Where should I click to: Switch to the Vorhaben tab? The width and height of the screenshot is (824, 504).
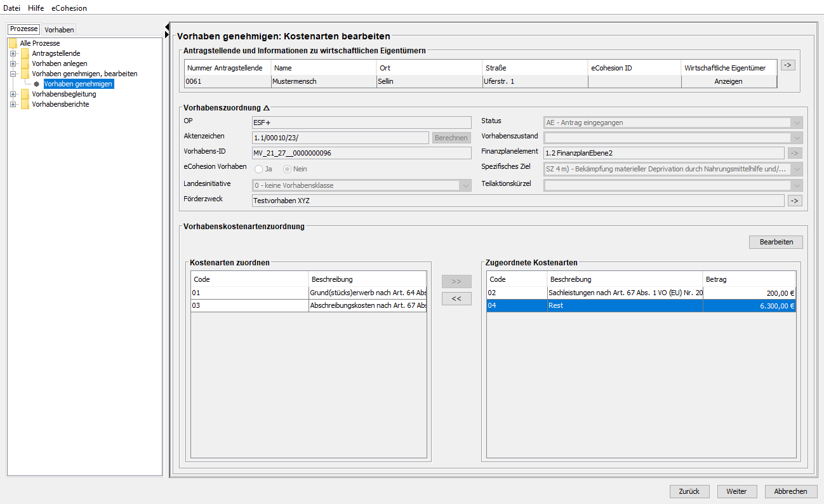59,30
